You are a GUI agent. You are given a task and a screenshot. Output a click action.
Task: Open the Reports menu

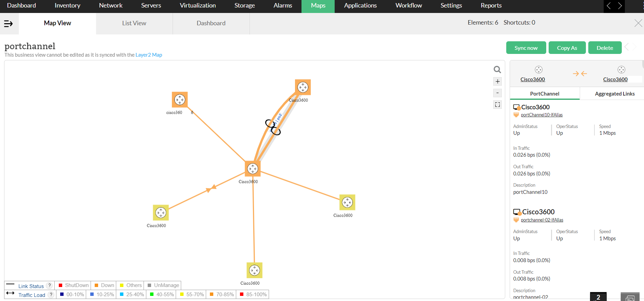491,5
